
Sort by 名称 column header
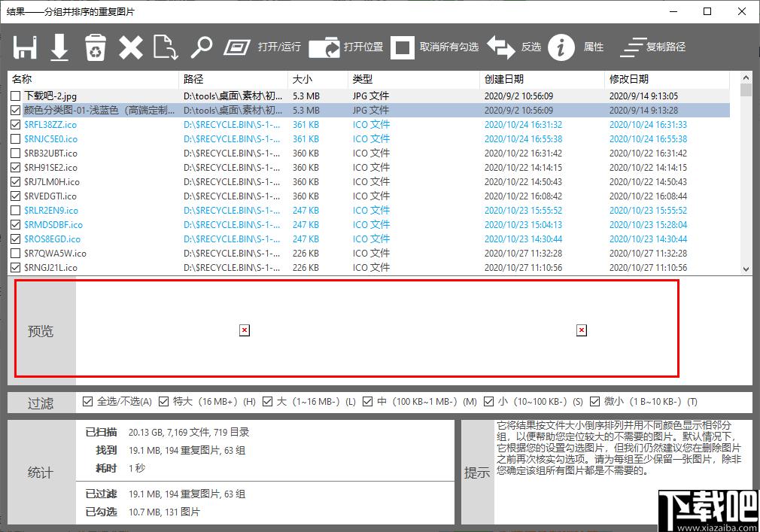(x=93, y=79)
